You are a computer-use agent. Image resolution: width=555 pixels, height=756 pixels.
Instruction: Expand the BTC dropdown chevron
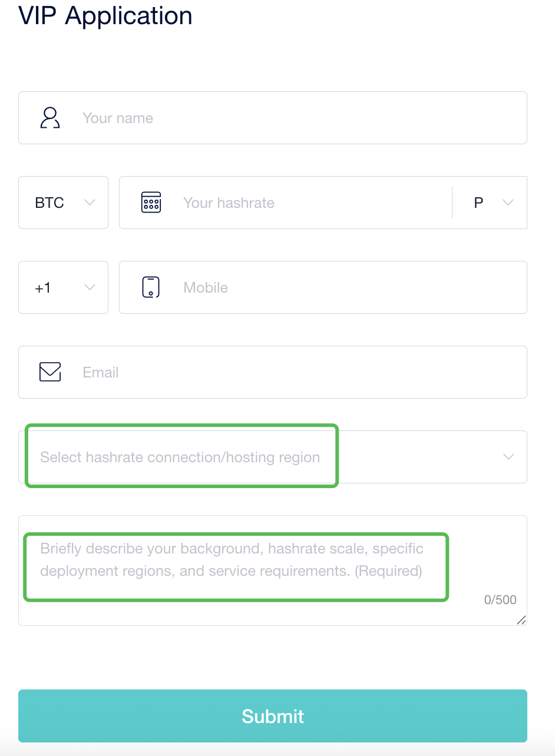pyautogui.click(x=90, y=203)
